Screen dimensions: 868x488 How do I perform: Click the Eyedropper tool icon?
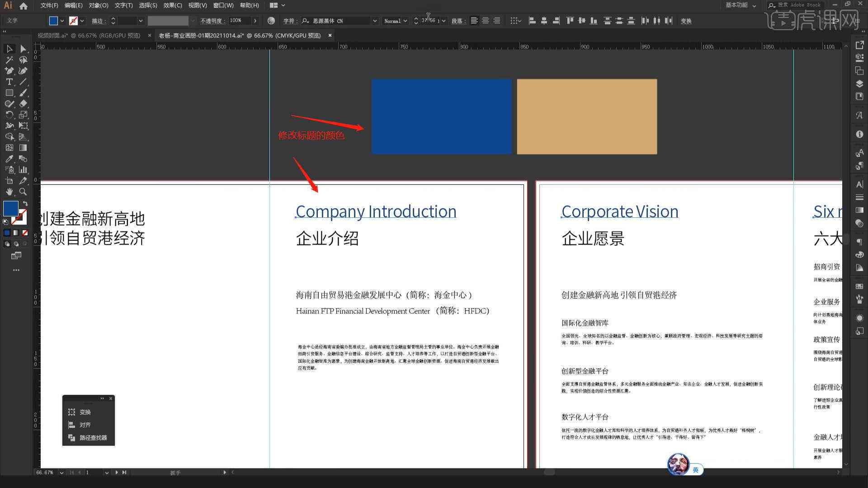click(8, 157)
